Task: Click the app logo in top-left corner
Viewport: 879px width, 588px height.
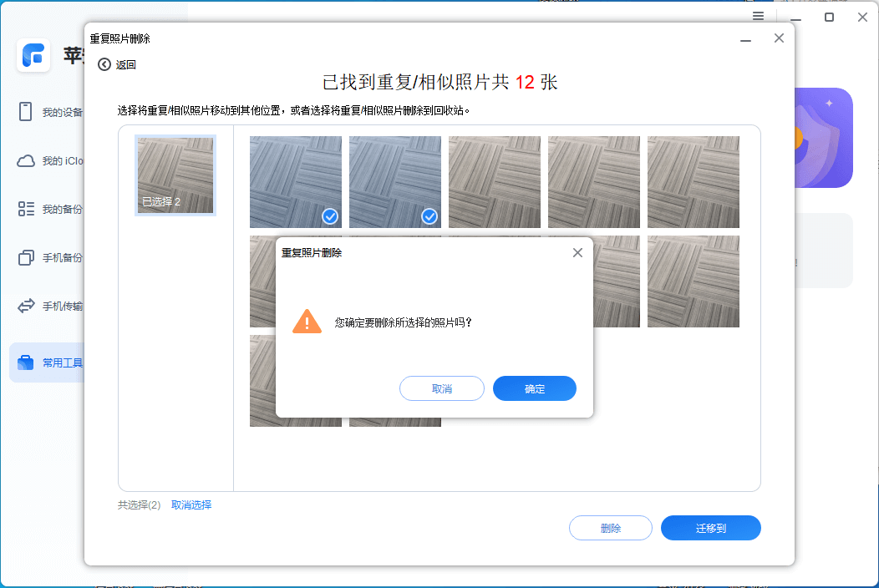Action: [33, 56]
